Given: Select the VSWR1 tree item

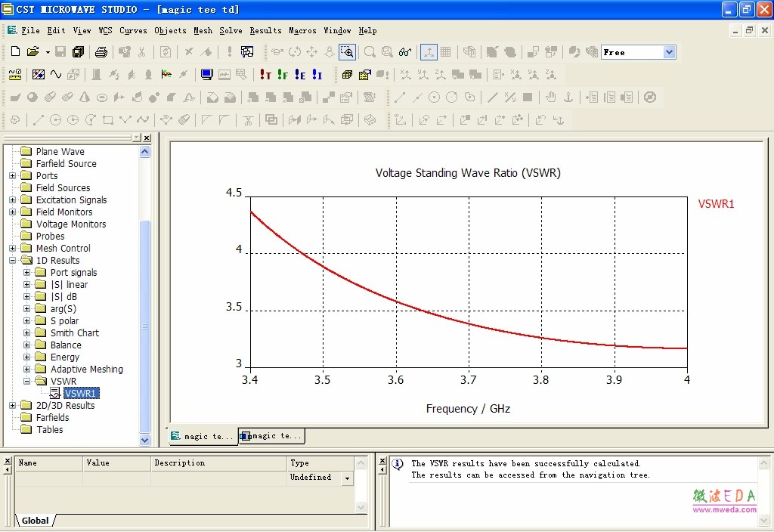Looking at the screenshot, I should 82,393.
